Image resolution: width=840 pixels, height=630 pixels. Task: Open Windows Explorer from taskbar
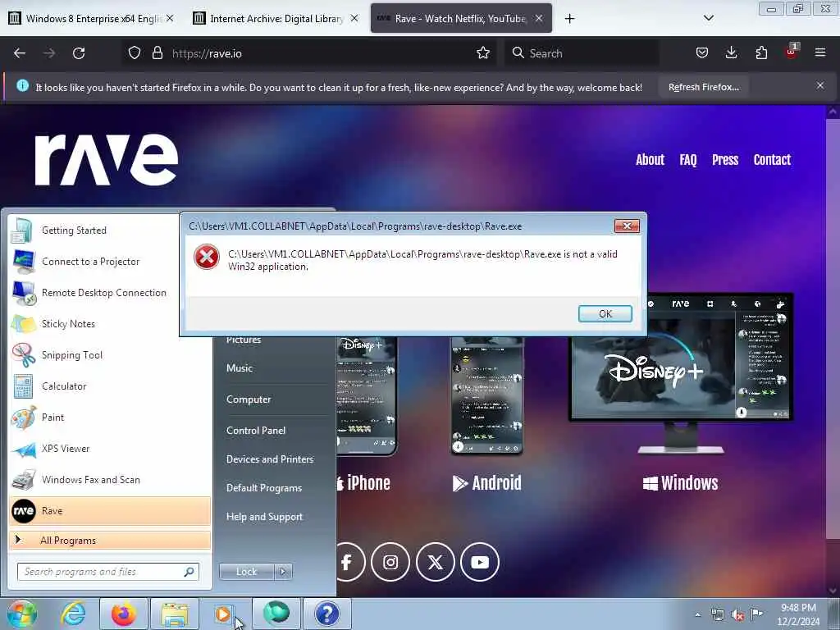pyautogui.click(x=175, y=614)
